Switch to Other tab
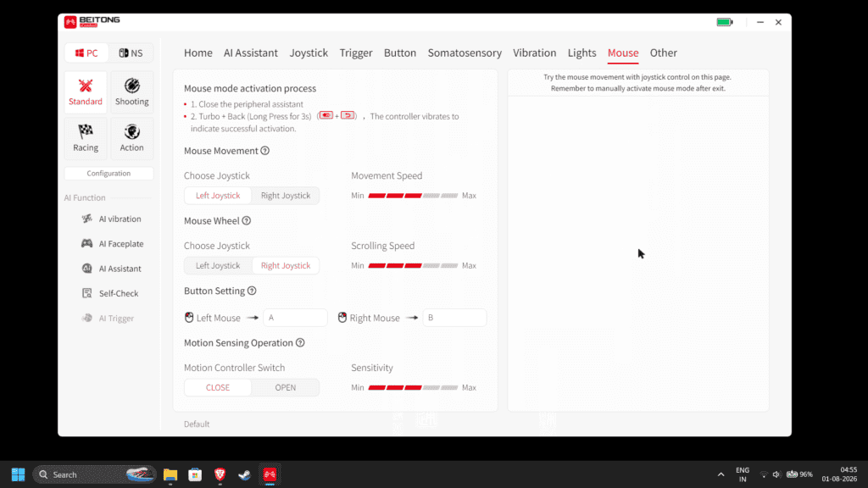Viewport: 868px width, 488px height. [x=663, y=53]
